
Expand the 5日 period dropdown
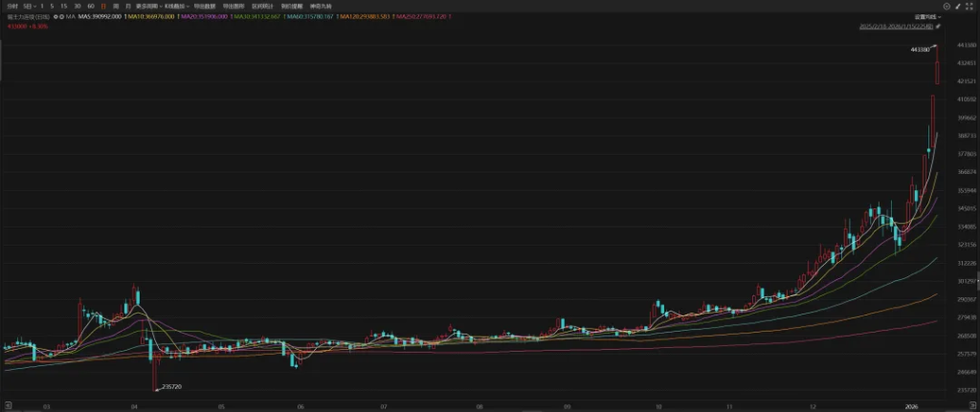pyautogui.click(x=29, y=6)
